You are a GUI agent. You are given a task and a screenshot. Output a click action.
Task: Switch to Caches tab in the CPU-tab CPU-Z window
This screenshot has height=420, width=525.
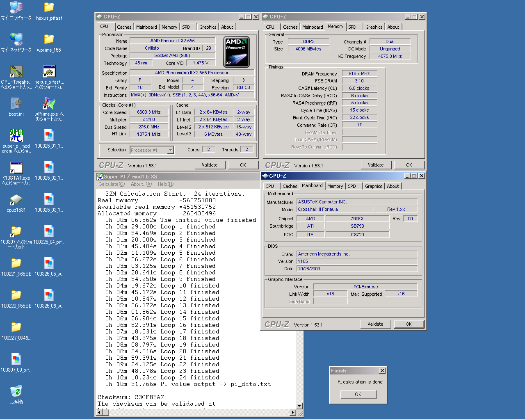pyautogui.click(x=124, y=27)
